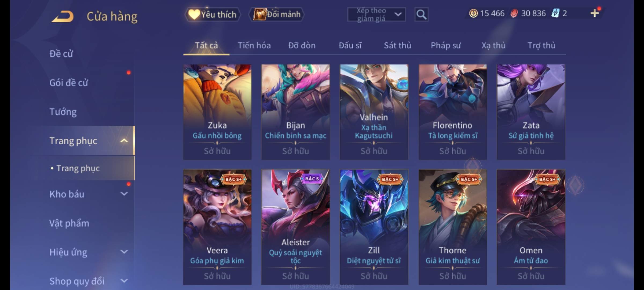Click the blue voucher currency icon
Screen dimensions: 644x290
point(555,13)
